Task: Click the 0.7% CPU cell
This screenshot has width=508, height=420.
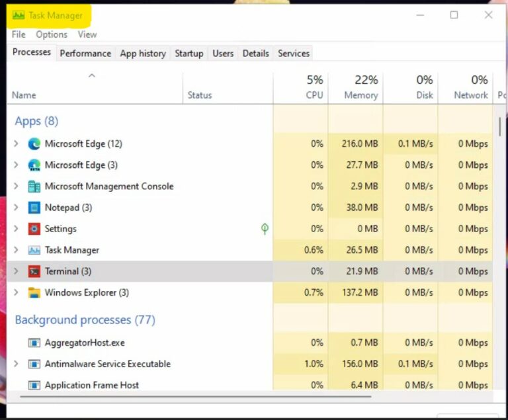Action: pos(300,292)
